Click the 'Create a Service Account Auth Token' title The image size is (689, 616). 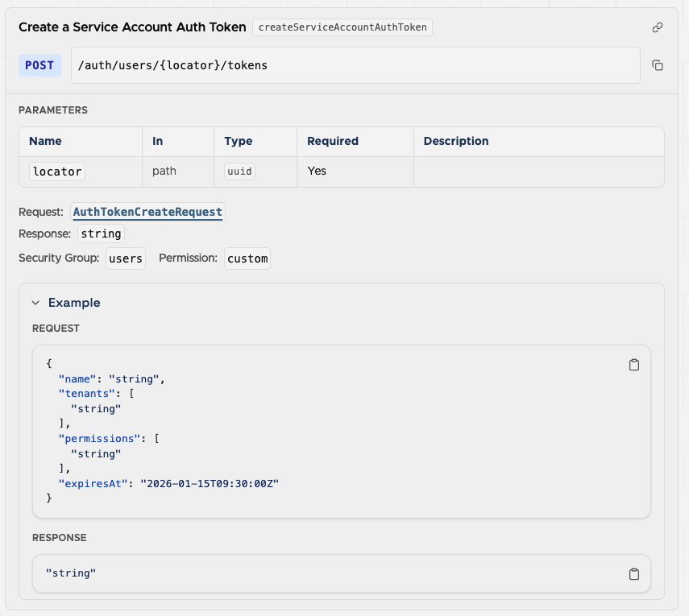point(132,27)
